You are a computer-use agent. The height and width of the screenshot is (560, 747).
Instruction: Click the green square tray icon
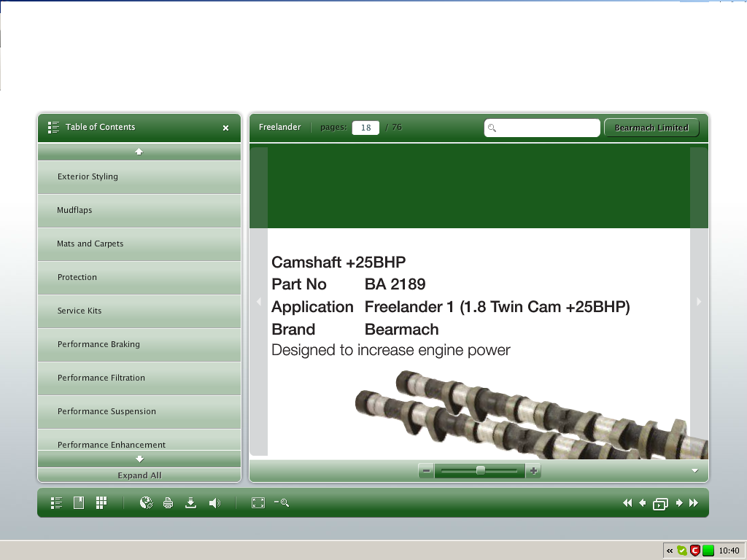click(x=708, y=551)
